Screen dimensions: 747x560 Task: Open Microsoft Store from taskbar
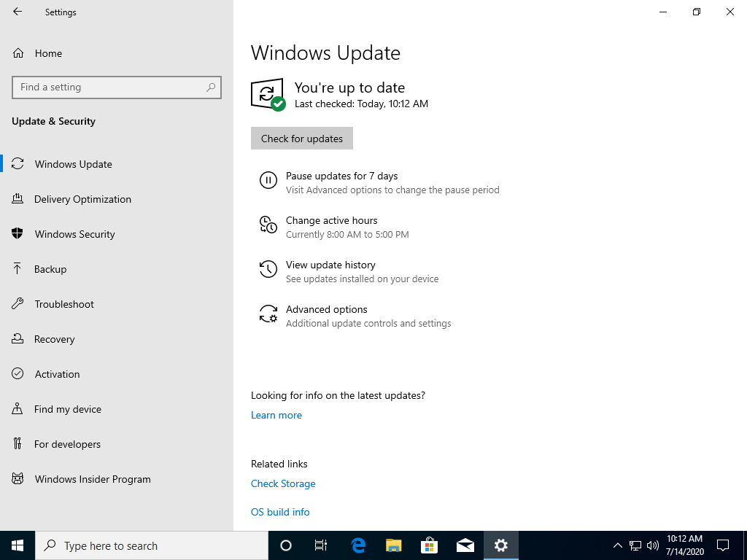pyautogui.click(x=429, y=545)
